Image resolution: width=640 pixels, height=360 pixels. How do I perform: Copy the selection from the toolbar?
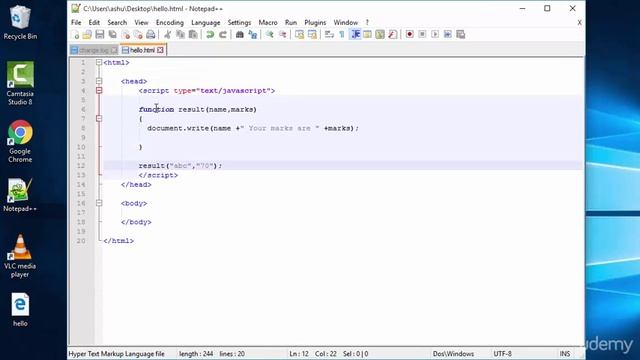coord(180,35)
